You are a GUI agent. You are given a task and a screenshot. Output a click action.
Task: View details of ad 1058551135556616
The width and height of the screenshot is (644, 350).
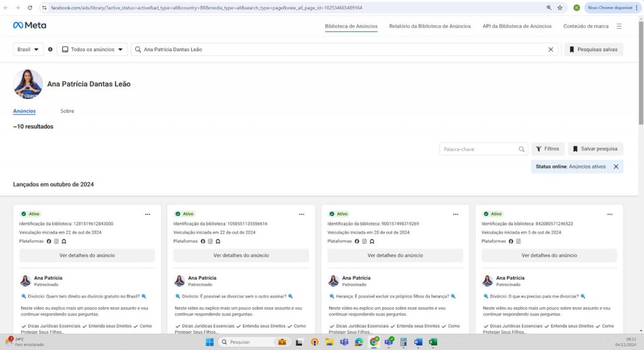(241, 256)
